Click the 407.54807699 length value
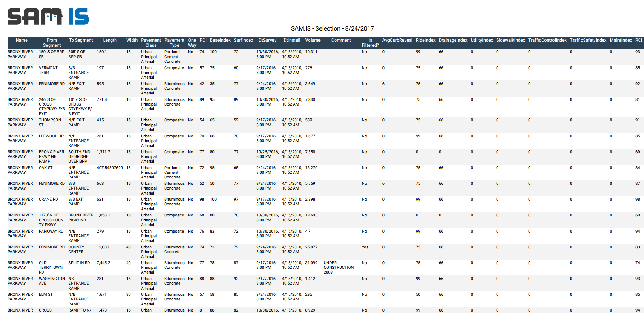Image resolution: width=644 pixels, height=313 pixels. point(110,168)
